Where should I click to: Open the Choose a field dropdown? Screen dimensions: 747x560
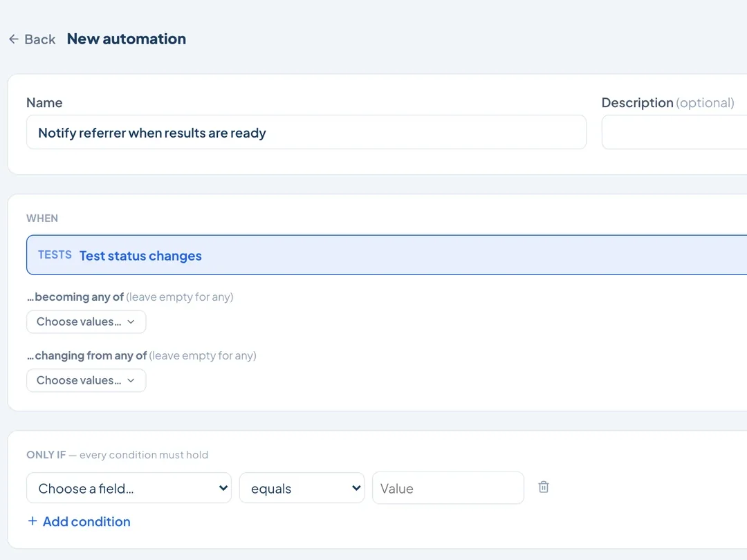[x=129, y=488]
